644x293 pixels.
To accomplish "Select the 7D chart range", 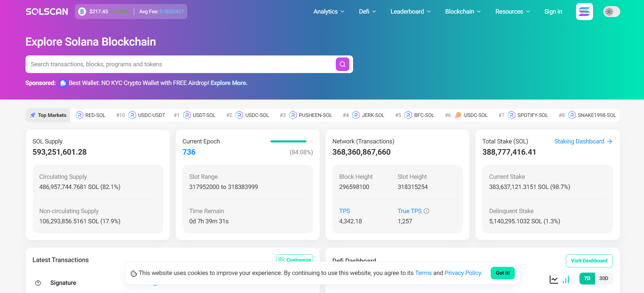I will click(x=587, y=278).
